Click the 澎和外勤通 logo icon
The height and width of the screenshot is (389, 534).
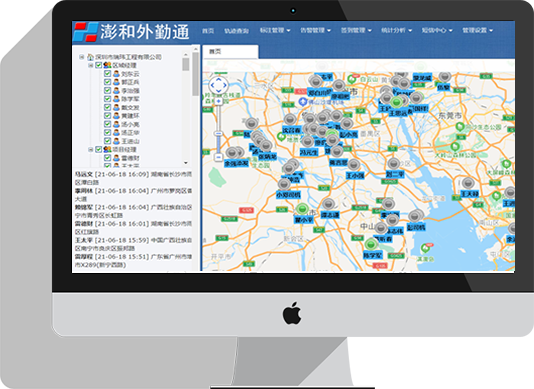(x=85, y=32)
